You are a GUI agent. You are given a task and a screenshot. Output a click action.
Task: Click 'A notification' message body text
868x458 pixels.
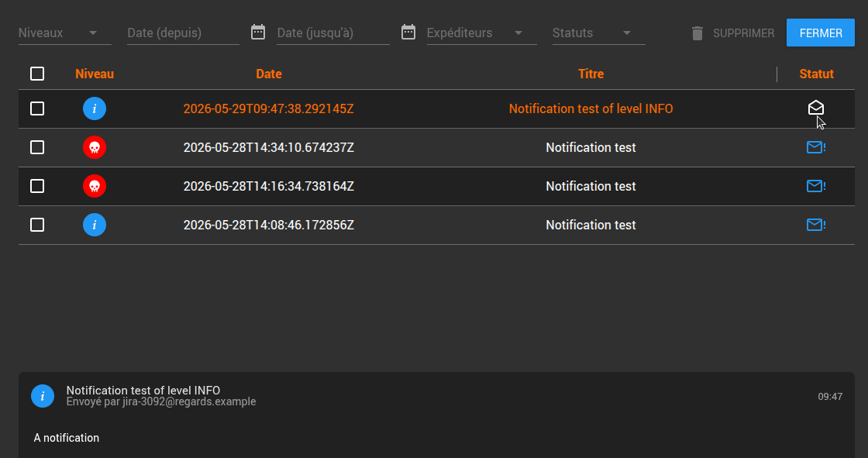67,438
